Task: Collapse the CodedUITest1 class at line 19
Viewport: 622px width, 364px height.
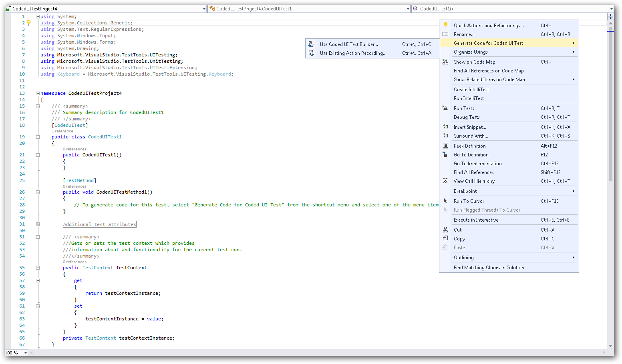Action: 38,137
